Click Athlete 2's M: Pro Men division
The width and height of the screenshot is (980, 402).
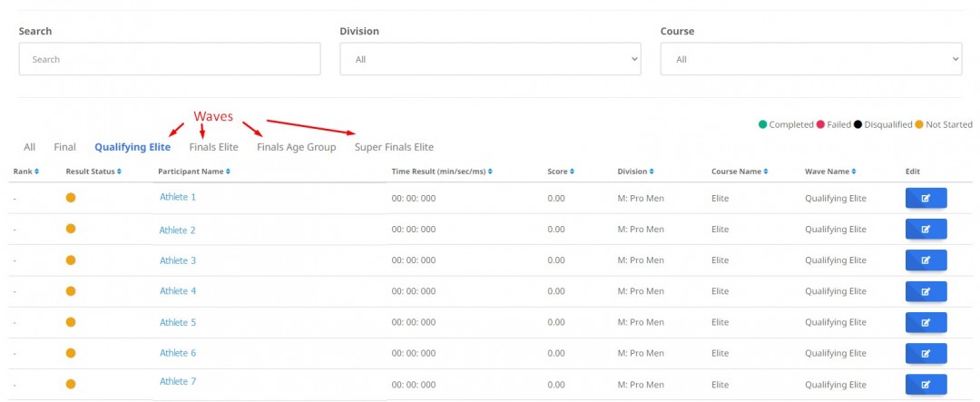641,230
